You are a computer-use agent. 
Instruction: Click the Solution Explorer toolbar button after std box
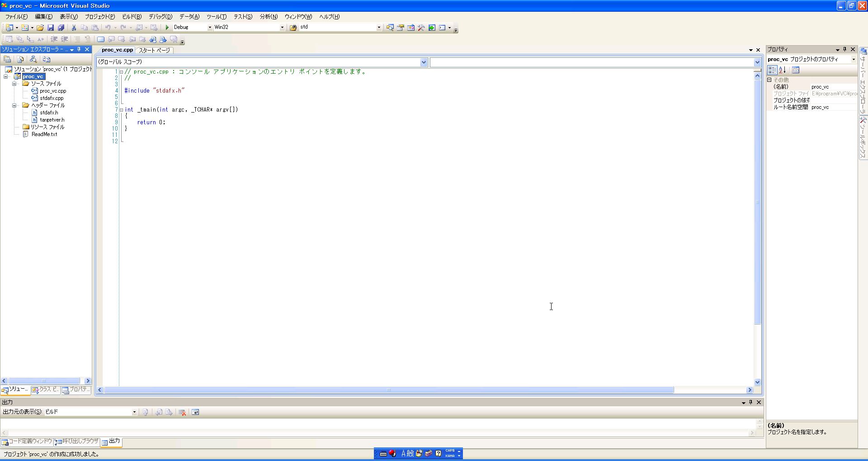(390, 28)
